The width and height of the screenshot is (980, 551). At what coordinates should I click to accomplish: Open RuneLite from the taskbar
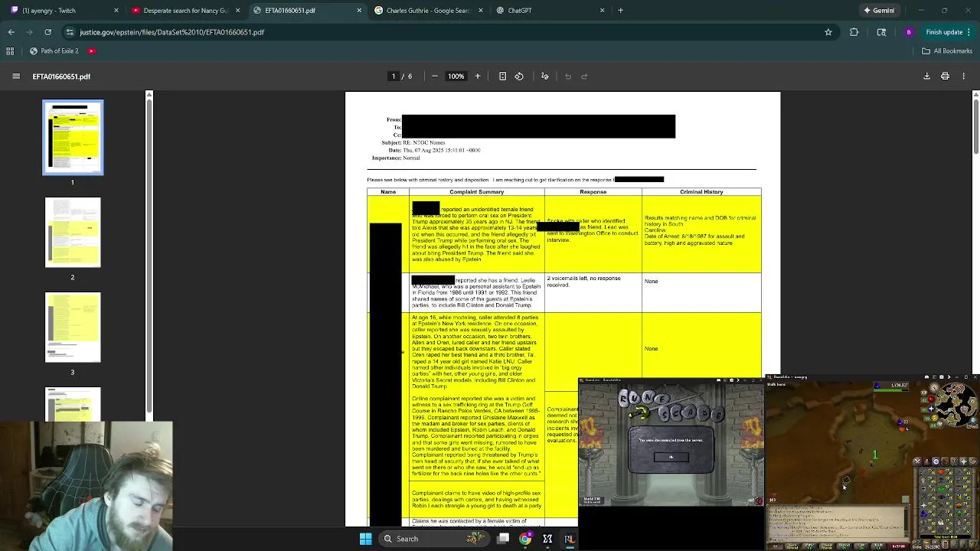point(570,539)
